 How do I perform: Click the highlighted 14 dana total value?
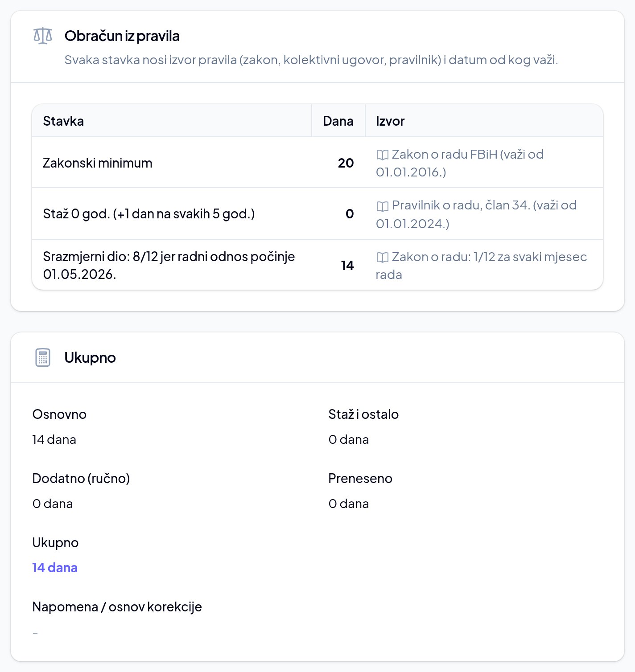[55, 567]
